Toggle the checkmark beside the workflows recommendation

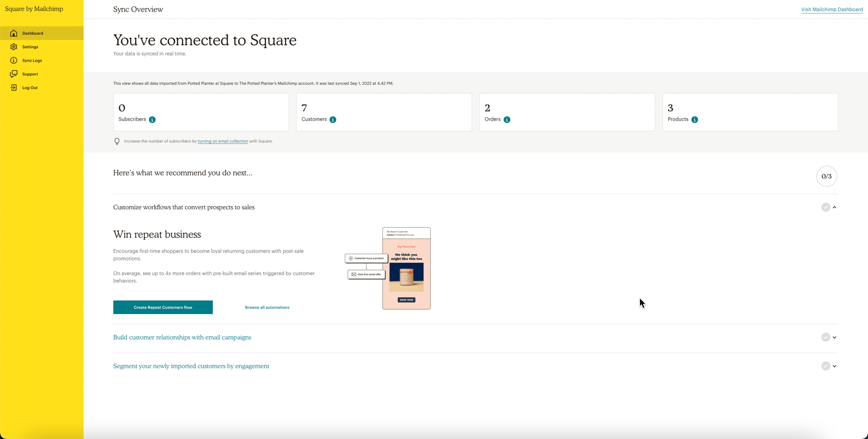pyautogui.click(x=826, y=207)
